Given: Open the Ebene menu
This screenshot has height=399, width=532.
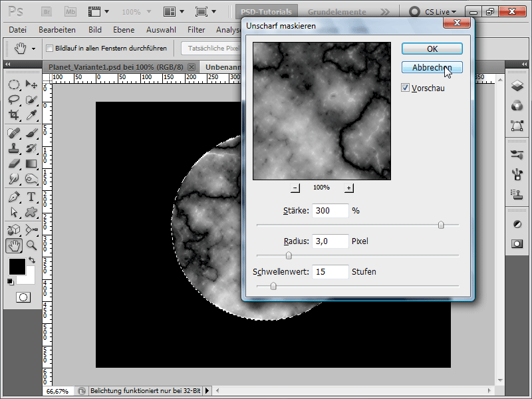Looking at the screenshot, I should point(124,30).
